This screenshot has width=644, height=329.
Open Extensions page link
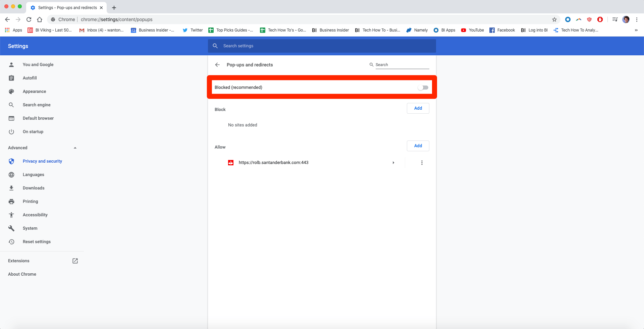click(x=43, y=261)
